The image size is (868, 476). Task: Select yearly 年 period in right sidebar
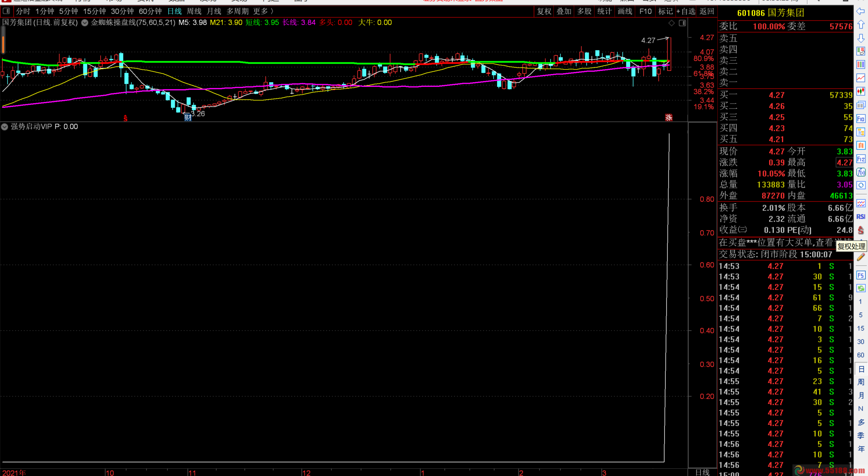(x=861, y=449)
